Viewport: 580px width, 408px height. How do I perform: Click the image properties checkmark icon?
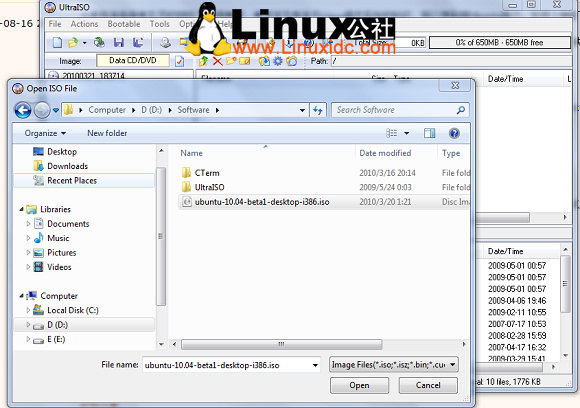tap(179, 61)
